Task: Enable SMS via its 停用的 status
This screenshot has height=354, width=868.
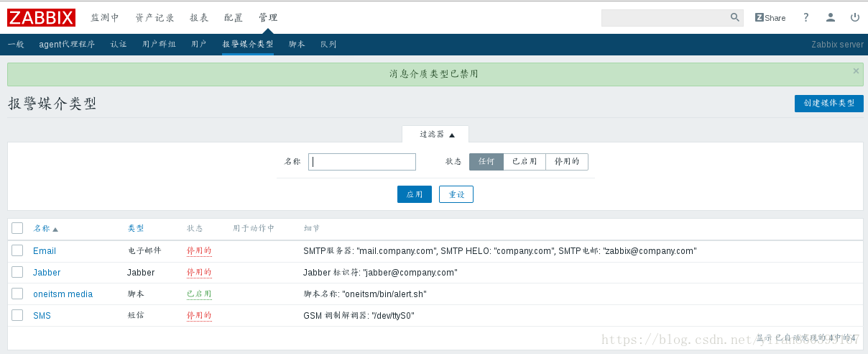Action: pyautogui.click(x=199, y=316)
